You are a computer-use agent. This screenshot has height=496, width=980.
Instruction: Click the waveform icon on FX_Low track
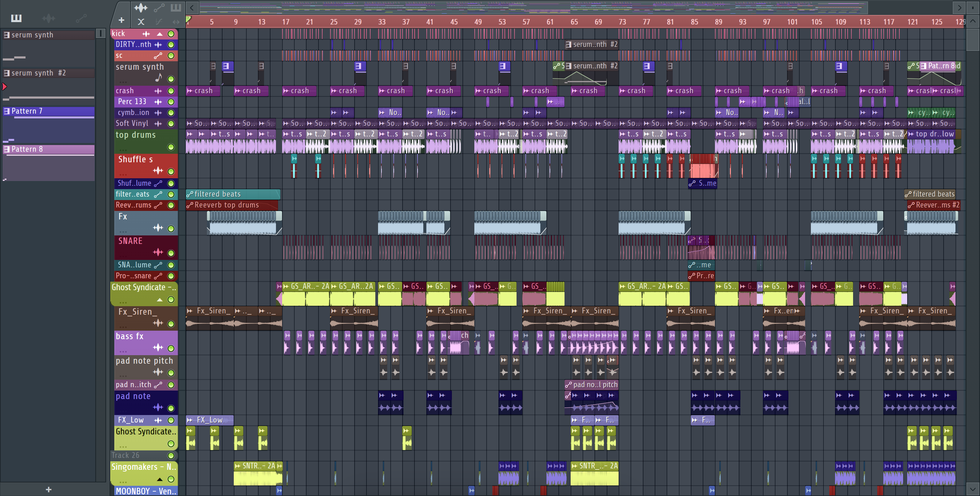158,420
